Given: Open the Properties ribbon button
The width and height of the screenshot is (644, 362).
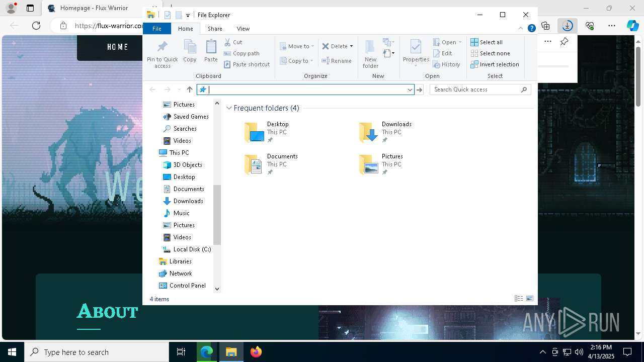Looking at the screenshot, I should click(416, 52).
